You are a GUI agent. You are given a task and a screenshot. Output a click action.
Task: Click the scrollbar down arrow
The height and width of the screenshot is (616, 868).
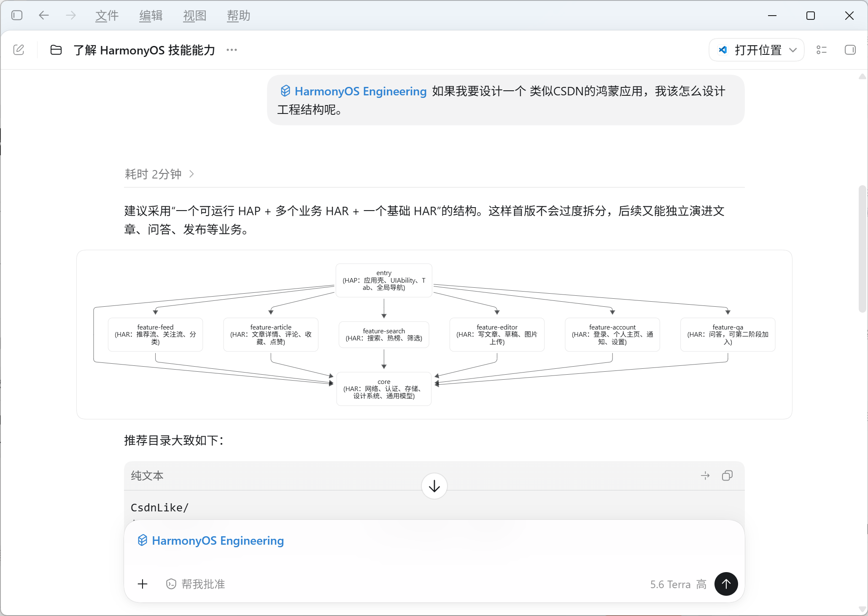(863, 609)
